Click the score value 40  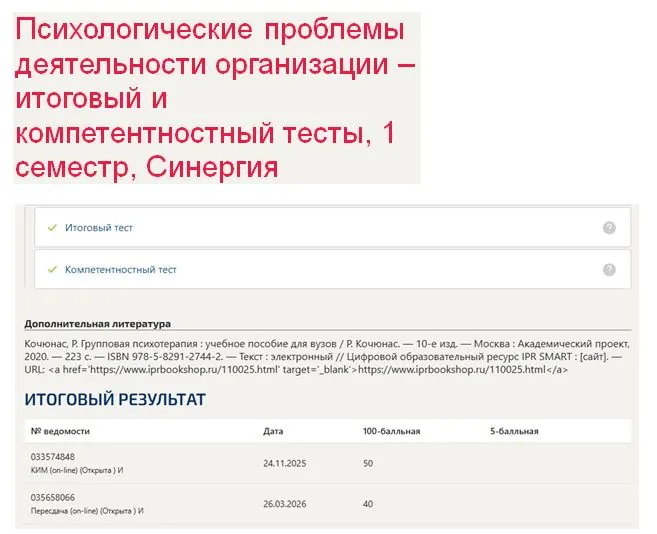click(368, 504)
